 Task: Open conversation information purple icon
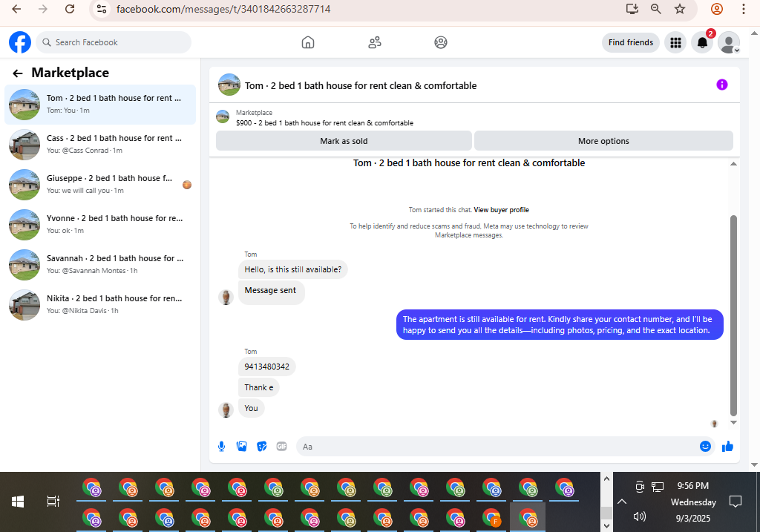click(x=721, y=85)
